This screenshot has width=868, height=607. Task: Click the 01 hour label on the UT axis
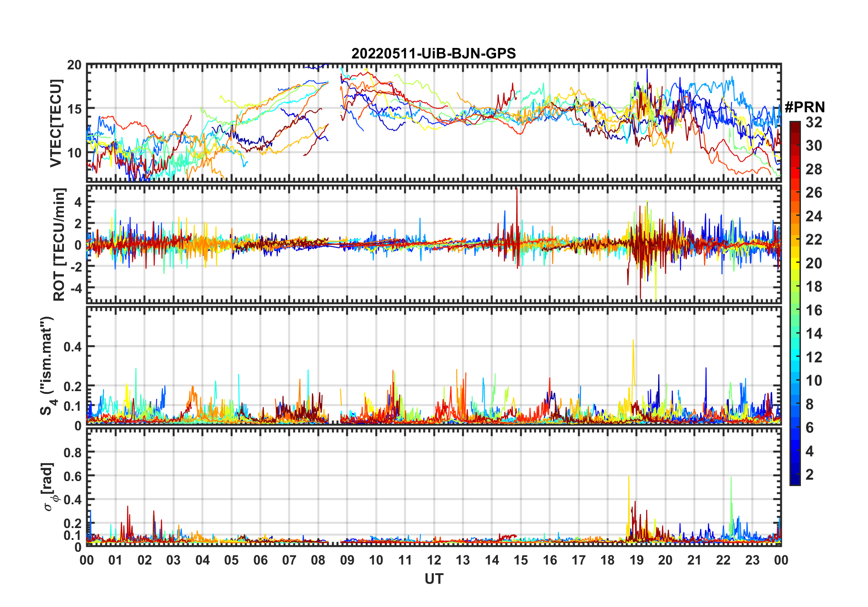[115, 560]
